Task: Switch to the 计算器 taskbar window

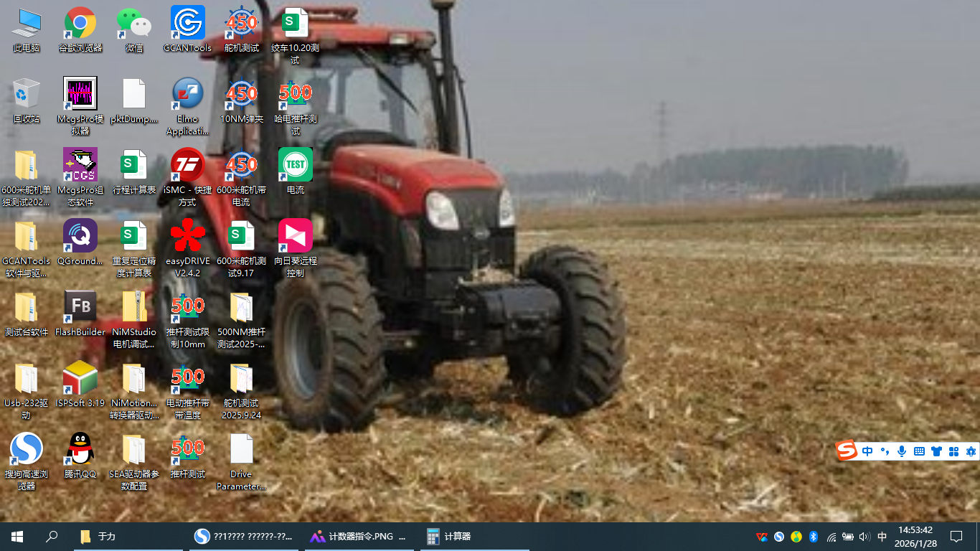Action: pos(473,537)
